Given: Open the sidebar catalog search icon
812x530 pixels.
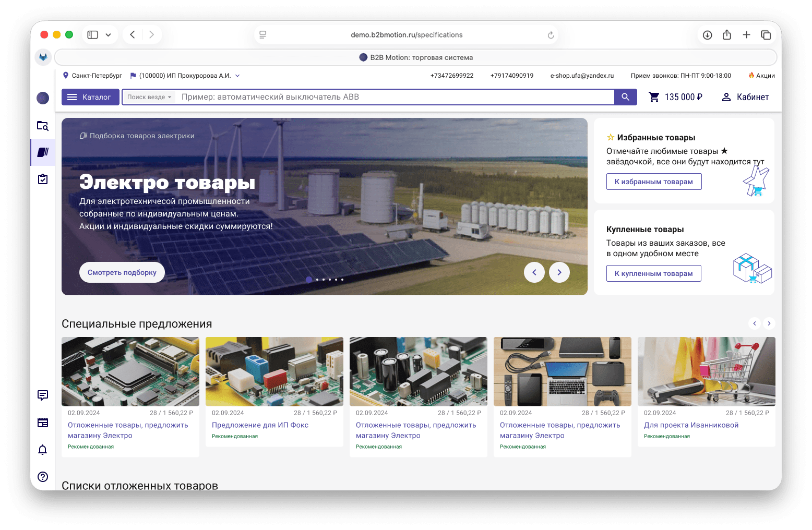Looking at the screenshot, I should click(x=43, y=126).
